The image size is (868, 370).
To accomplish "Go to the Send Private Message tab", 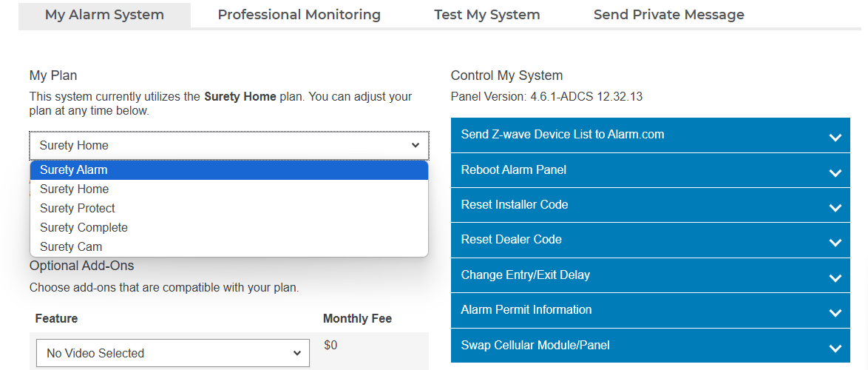I will click(x=668, y=15).
